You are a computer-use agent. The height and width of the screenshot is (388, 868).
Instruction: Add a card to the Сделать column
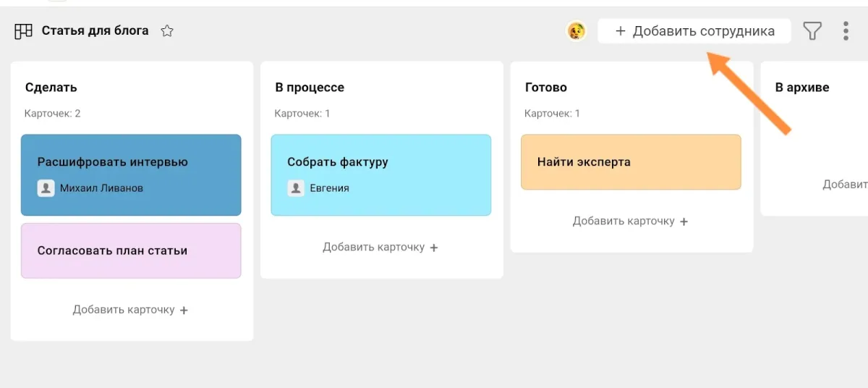pos(131,310)
